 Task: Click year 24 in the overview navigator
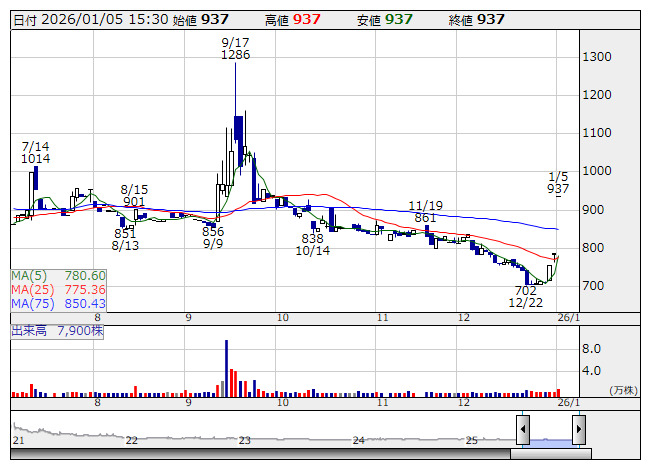pos(358,440)
